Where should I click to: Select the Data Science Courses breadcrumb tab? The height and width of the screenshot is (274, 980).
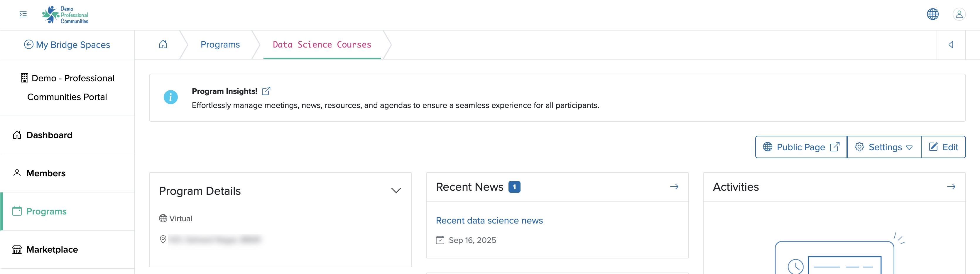click(x=322, y=45)
